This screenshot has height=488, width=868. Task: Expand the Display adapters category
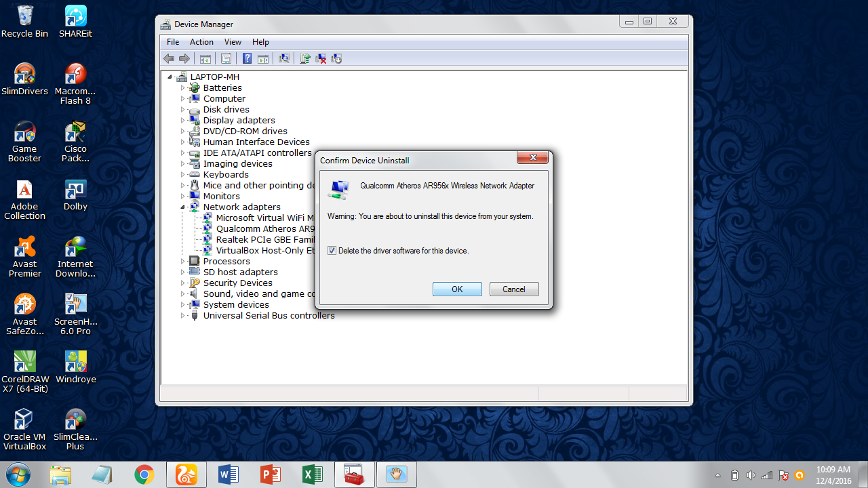pos(182,121)
